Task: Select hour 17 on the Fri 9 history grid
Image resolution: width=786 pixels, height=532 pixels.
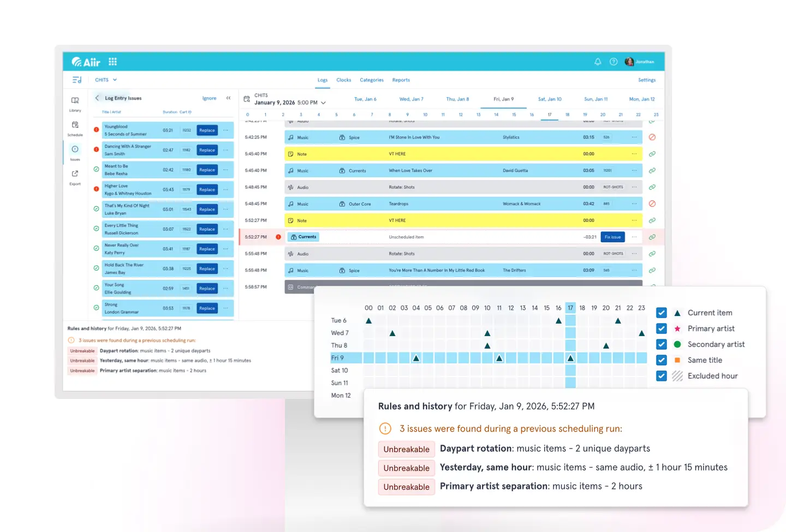Action: pyautogui.click(x=570, y=358)
